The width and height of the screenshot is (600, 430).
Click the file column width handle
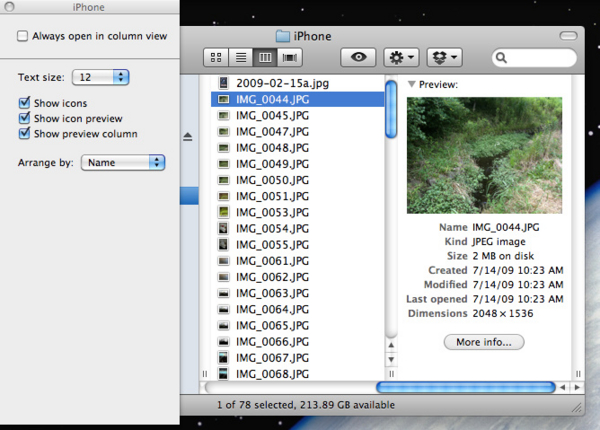pos(391,374)
